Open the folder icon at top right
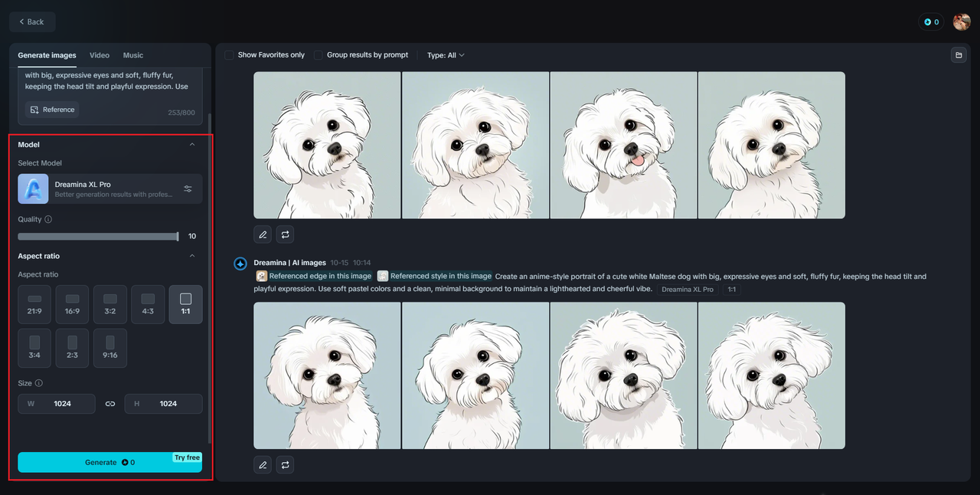 point(958,55)
